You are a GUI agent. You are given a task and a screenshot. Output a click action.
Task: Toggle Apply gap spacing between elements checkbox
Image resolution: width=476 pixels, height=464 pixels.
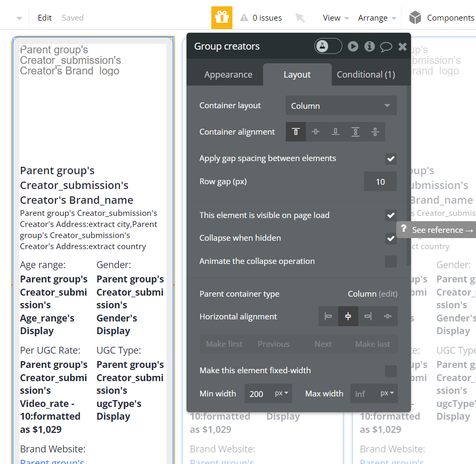click(391, 158)
